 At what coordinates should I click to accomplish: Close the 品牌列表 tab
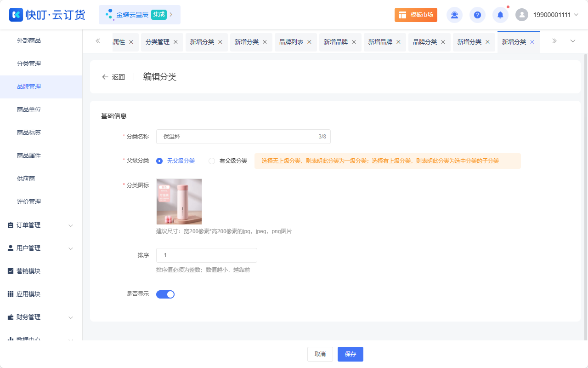click(309, 42)
